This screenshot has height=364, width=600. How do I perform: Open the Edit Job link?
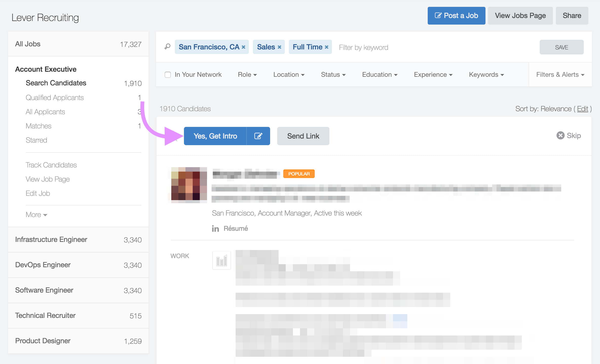coord(38,193)
